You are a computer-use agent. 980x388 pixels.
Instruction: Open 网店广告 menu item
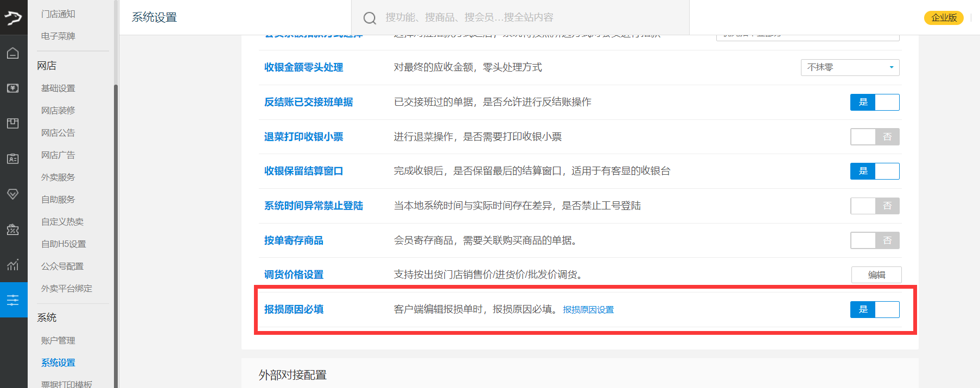58,155
